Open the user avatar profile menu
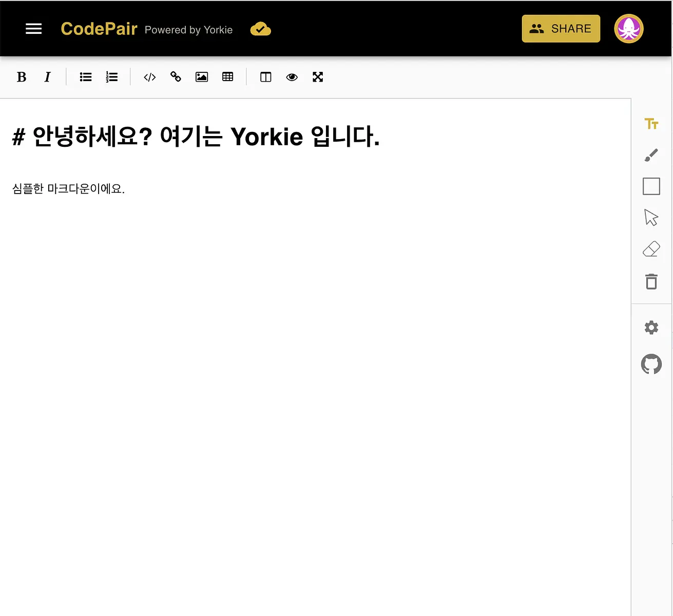The height and width of the screenshot is (616, 673). click(x=629, y=29)
